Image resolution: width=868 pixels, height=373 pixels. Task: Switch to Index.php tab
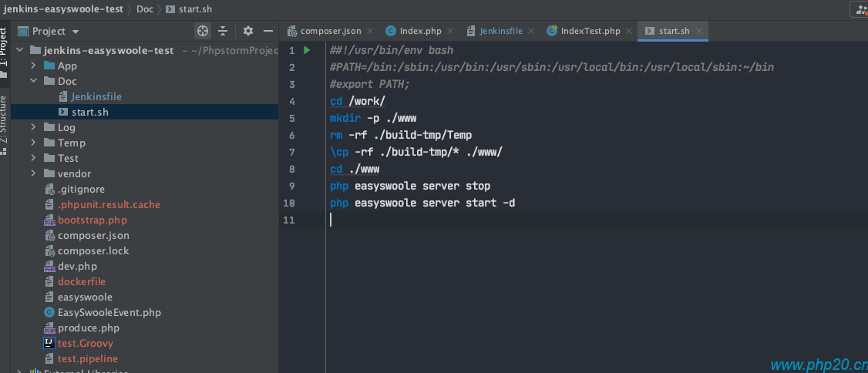(420, 31)
